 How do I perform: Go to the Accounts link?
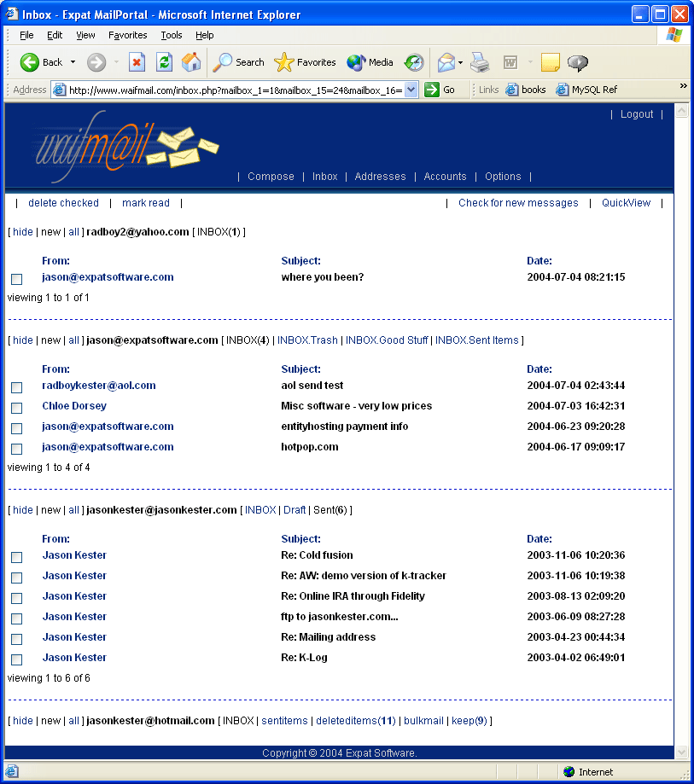pyautogui.click(x=445, y=177)
